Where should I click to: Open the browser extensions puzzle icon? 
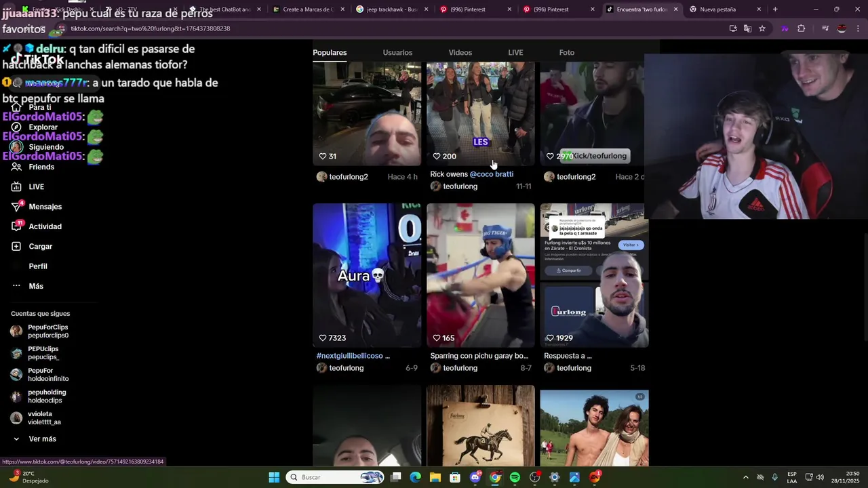point(802,28)
